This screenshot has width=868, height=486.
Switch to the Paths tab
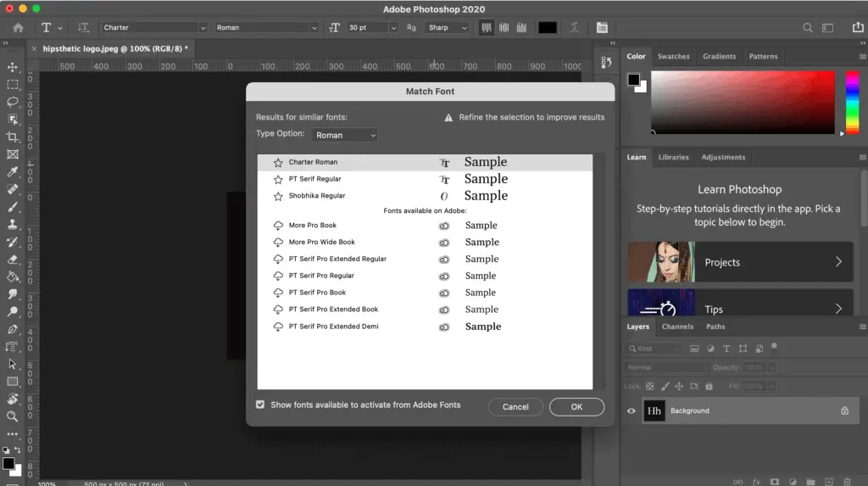(715, 327)
